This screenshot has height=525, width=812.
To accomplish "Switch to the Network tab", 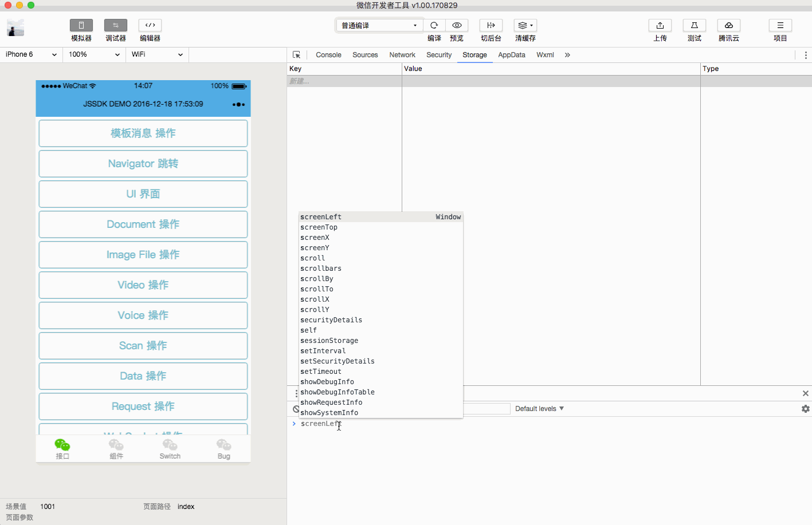I will pyautogui.click(x=402, y=55).
